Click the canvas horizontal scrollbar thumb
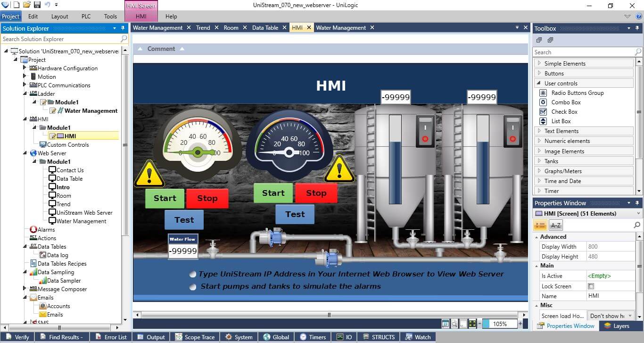Viewport: 644px width, 343px height. pos(329,315)
